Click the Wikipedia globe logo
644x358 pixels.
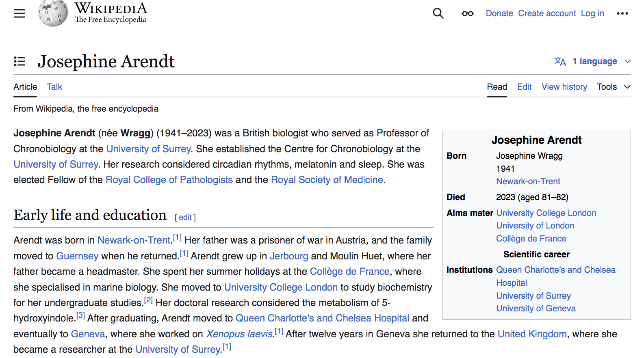[53, 13]
